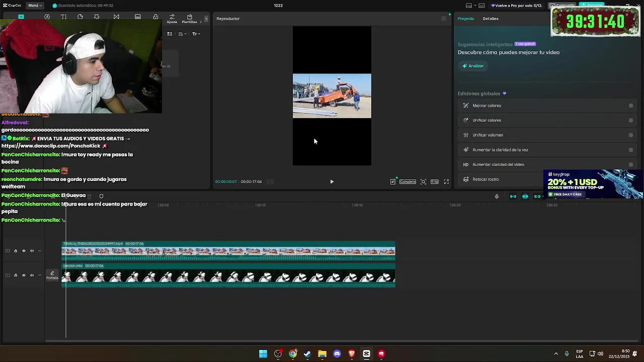The width and height of the screenshot is (644, 362).
Task: Click the video preview image in the player
Action: pyautogui.click(x=332, y=96)
